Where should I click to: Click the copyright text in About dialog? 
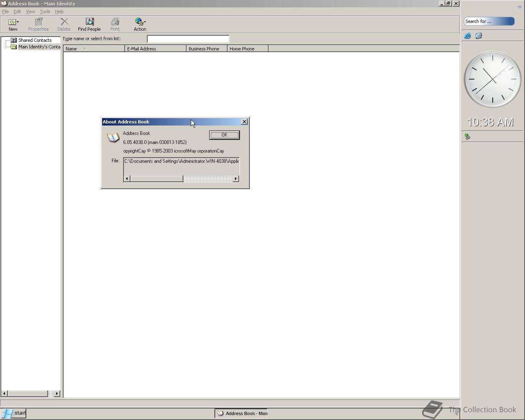(173, 151)
